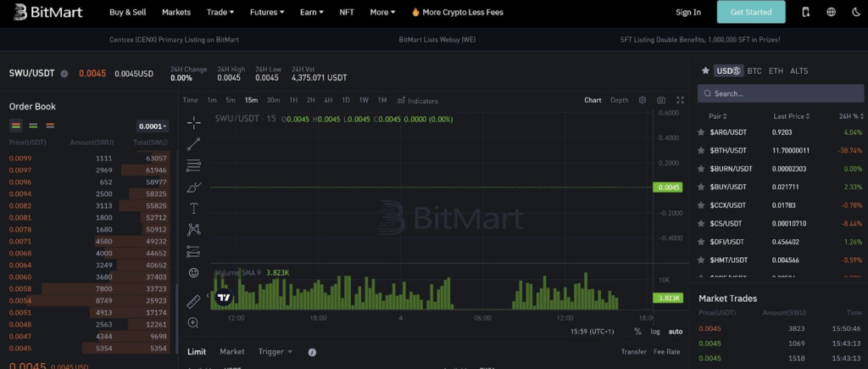Image resolution: width=868 pixels, height=369 pixels.
Task: Click the pair Search field
Action: (x=781, y=93)
